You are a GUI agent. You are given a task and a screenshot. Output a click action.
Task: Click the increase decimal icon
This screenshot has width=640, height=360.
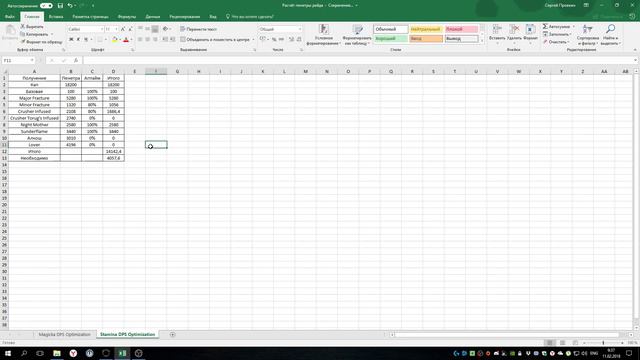pyautogui.click(x=291, y=40)
